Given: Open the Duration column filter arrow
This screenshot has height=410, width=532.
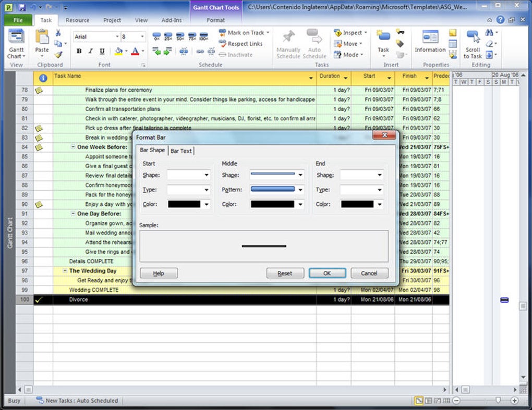Looking at the screenshot, I should (x=345, y=78).
